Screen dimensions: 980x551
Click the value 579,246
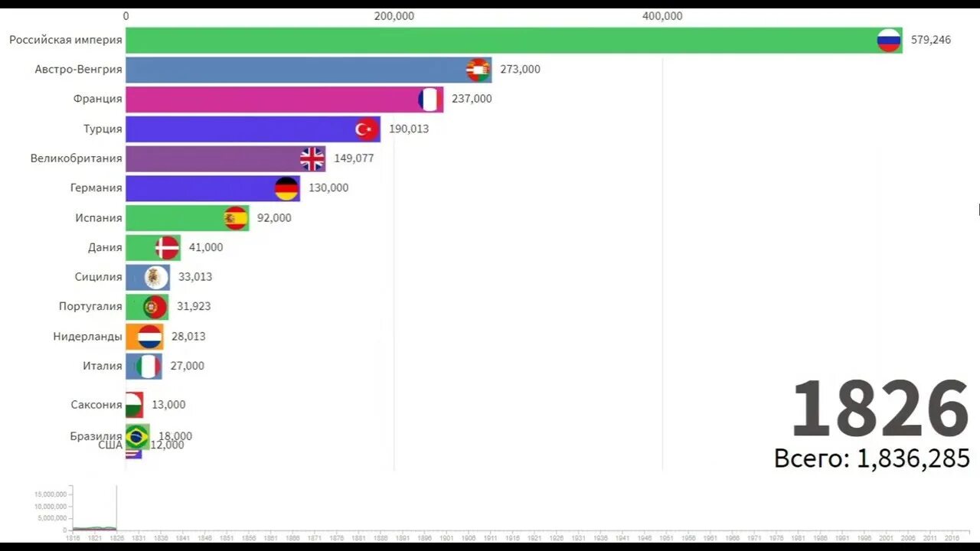pos(931,40)
